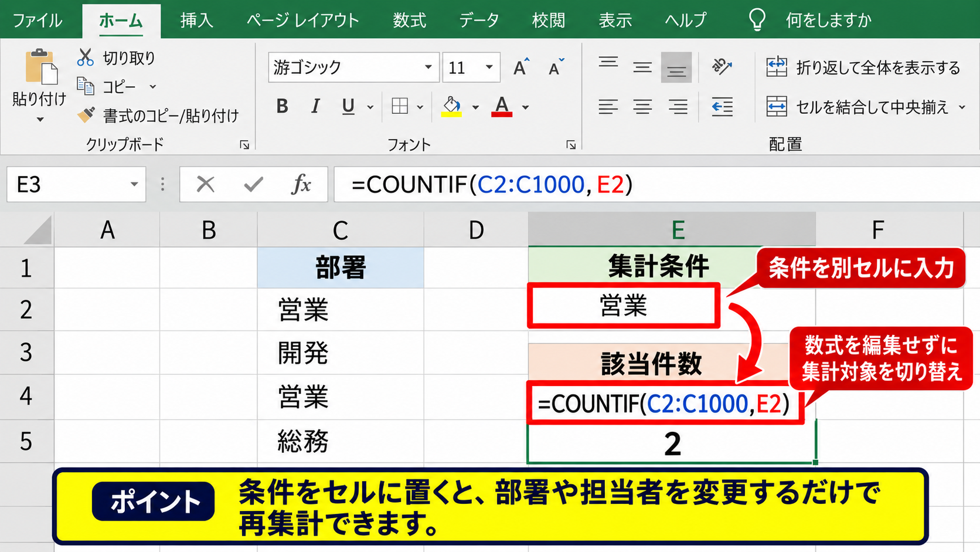Screen dimensions: 980x552
Task: Click the decrease indent icon
Action: click(722, 107)
